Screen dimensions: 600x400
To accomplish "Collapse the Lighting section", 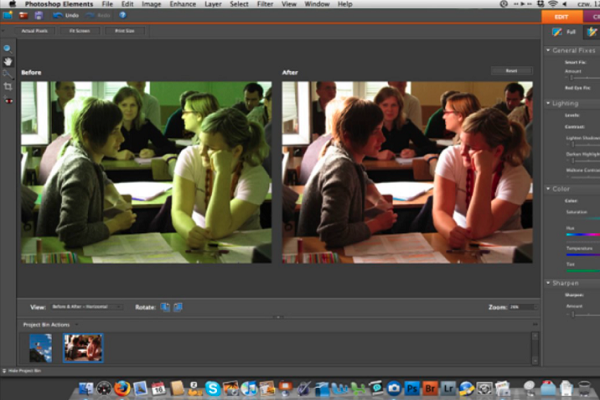I will 548,103.
